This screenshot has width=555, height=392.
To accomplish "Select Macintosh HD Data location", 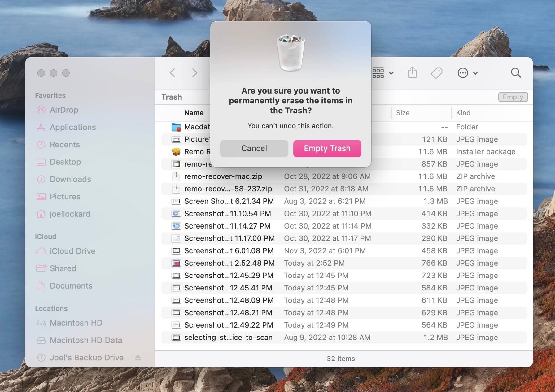I will [86, 340].
